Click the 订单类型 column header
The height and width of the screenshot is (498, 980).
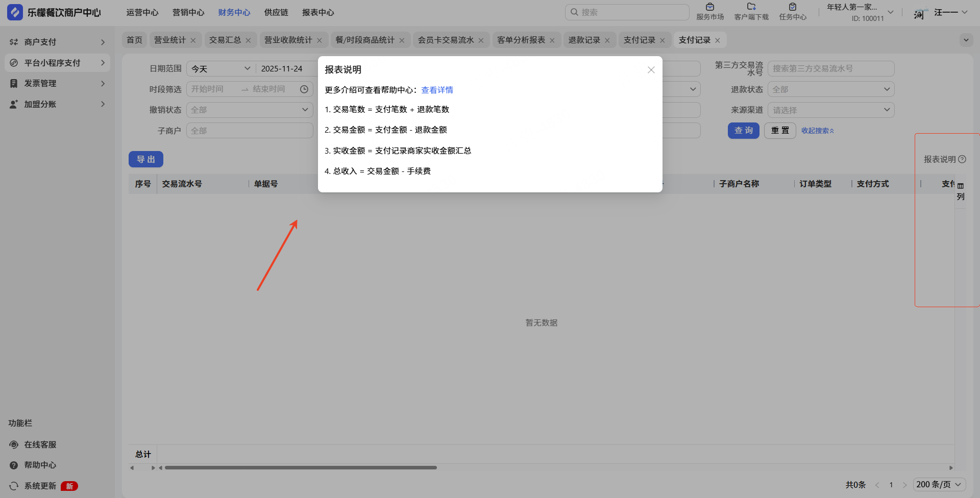(x=815, y=184)
